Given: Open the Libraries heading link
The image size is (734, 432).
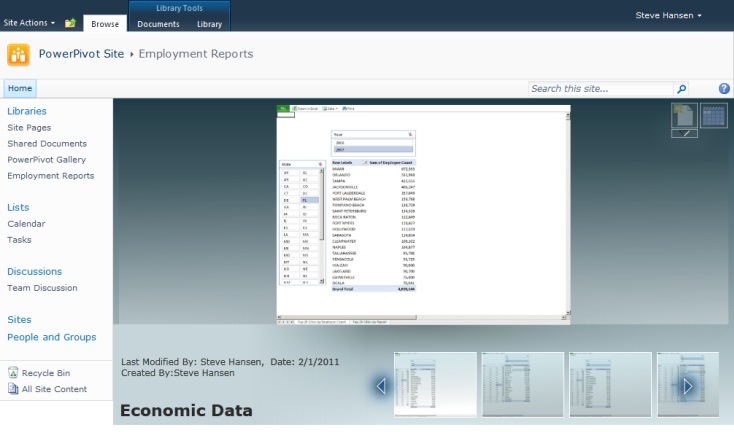Looking at the screenshot, I should (x=27, y=111).
